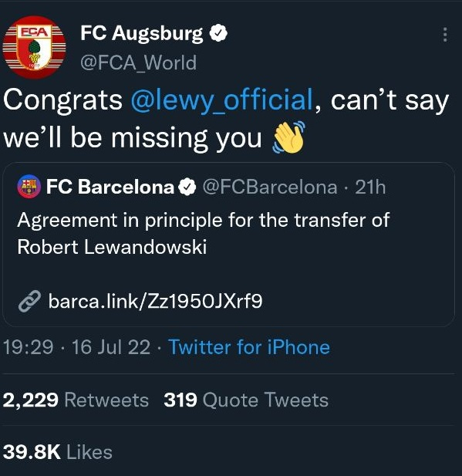Click the @FCBarcelona handle in quoted tweet
The height and width of the screenshot is (476, 462).
coord(269,187)
